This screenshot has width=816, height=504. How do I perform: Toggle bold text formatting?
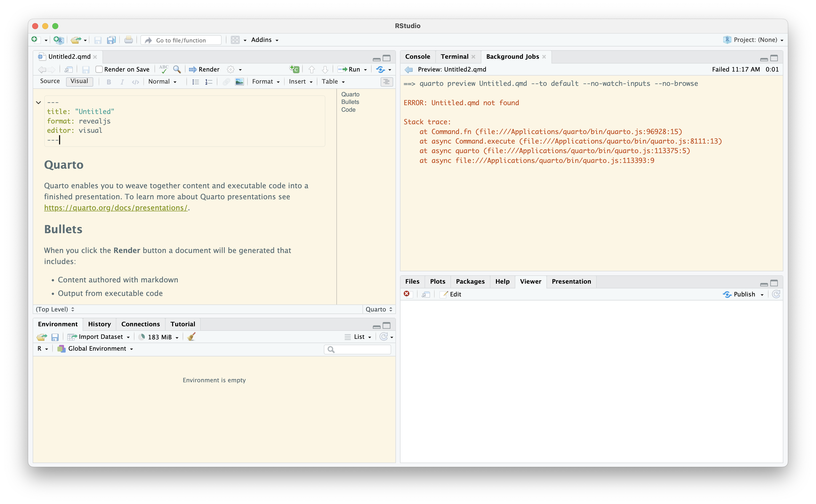(x=109, y=82)
